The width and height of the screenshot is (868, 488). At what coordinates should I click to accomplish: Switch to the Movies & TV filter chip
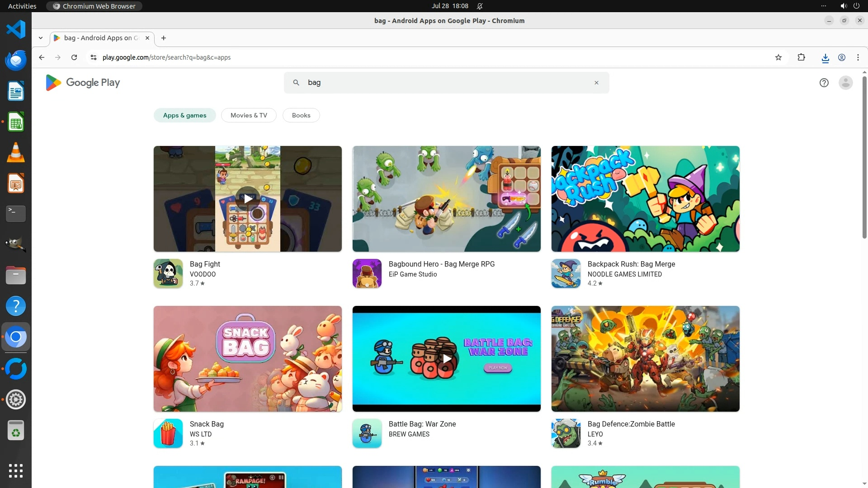pos(249,115)
